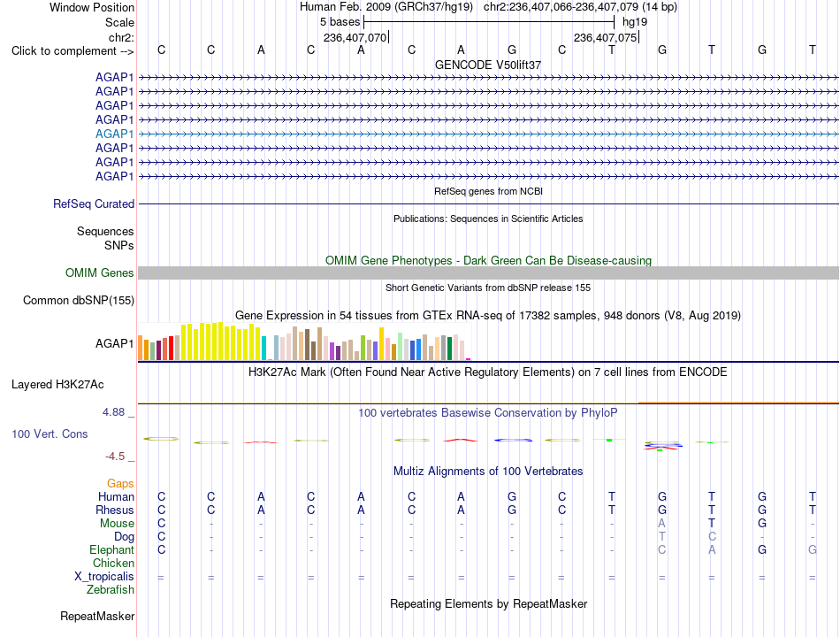The width and height of the screenshot is (840, 637).
Task: Open 'RefSeq genes from NCBI' track title
Action: (488, 191)
